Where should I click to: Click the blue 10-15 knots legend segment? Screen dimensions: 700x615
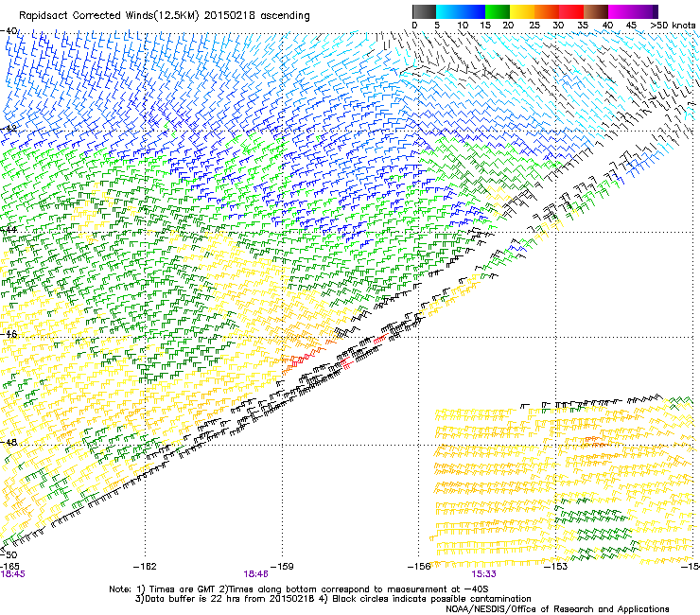coord(473,11)
